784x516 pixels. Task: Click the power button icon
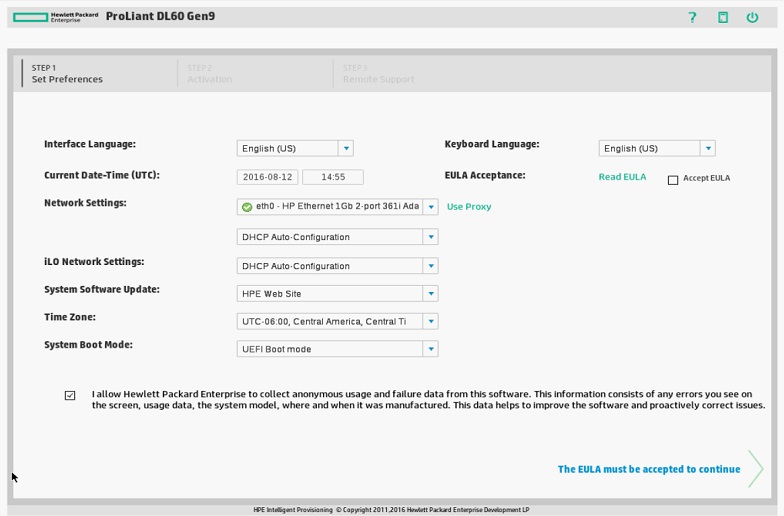752,17
